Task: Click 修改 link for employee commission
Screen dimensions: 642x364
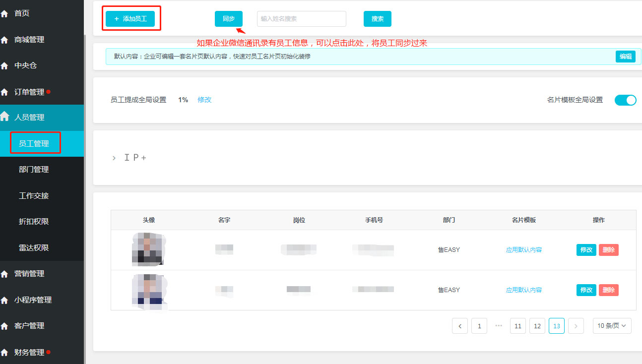Action: pyautogui.click(x=204, y=100)
